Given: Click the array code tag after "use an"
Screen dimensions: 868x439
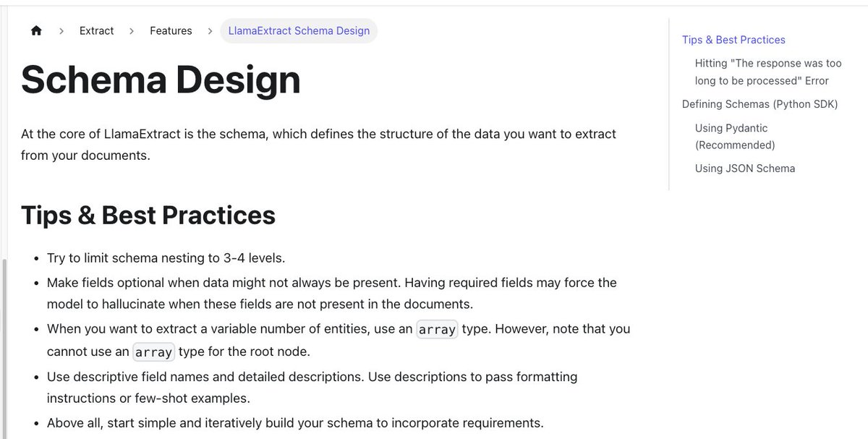Looking at the screenshot, I should click(x=437, y=329).
